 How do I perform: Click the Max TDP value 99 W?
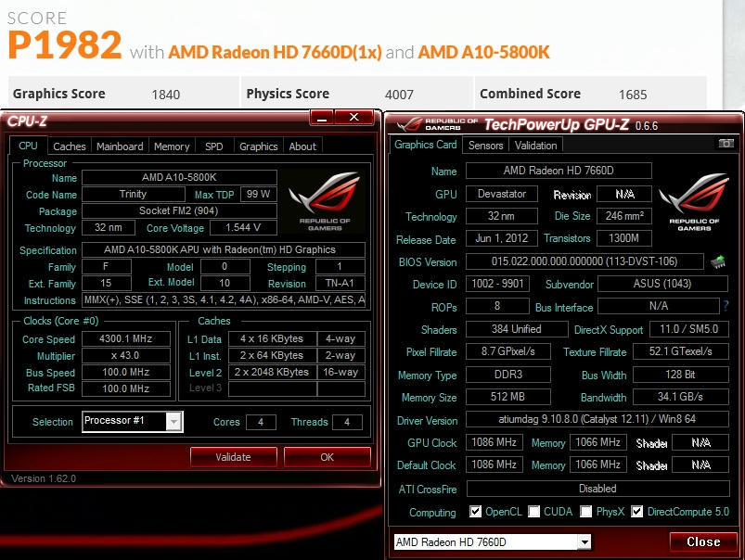click(259, 195)
